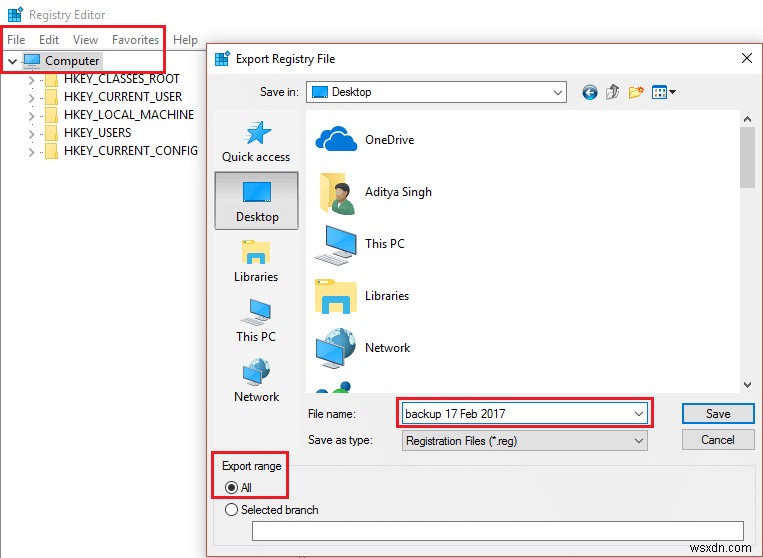Viewport: 763px width, 558px height.
Task: Open the File menu
Action: [x=16, y=39]
